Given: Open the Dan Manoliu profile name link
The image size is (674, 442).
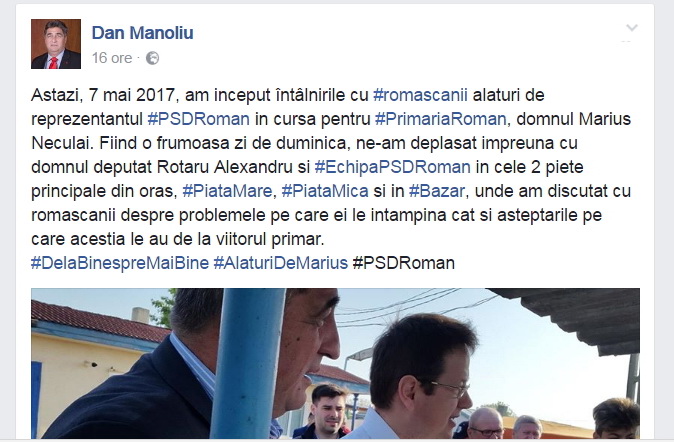Looking at the screenshot, I should 142,33.
